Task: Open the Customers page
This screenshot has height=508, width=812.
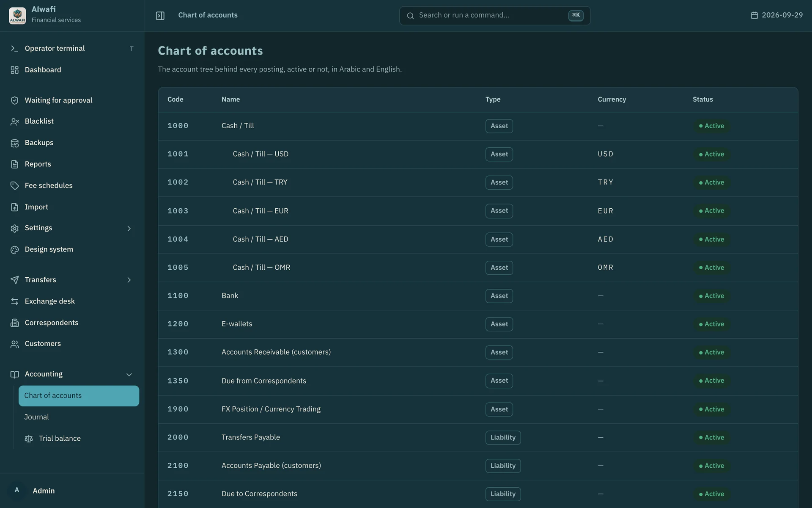Action: click(x=72, y=344)
